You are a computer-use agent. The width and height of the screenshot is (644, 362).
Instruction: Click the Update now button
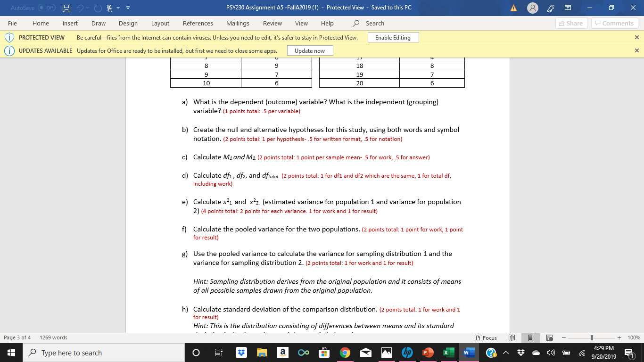pos(310,50)
